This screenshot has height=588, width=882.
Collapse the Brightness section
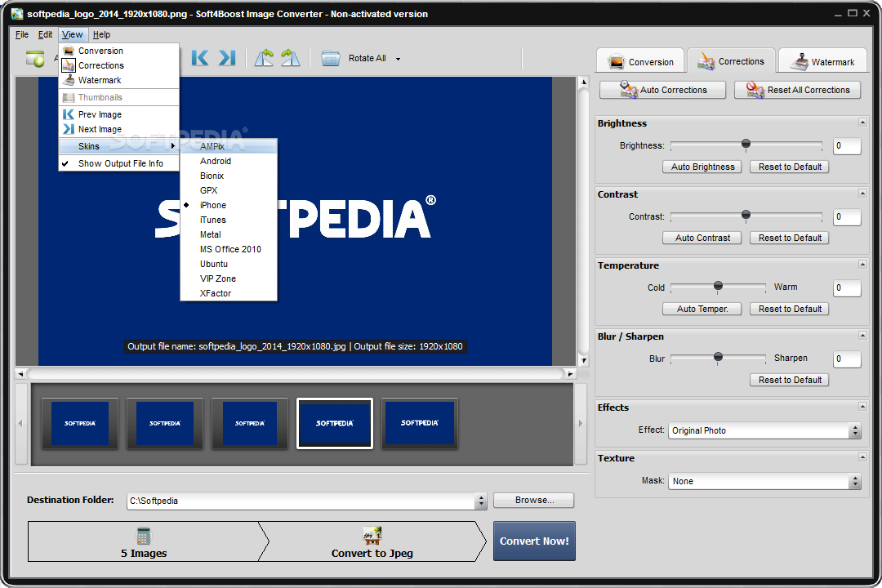[x=862, y=122]
